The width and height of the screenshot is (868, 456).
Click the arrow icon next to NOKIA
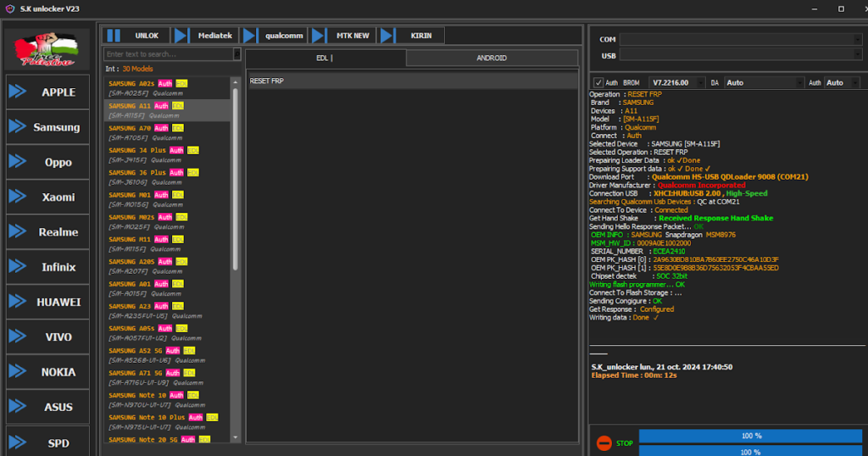(x=18, y=371)
